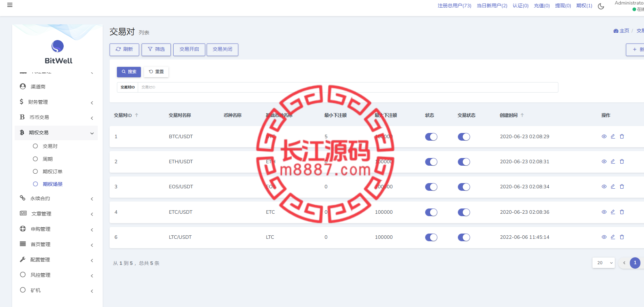This screenshot has width=644, height=307.
Task: Click the 筛选 filter button
Action: (156, 49)
